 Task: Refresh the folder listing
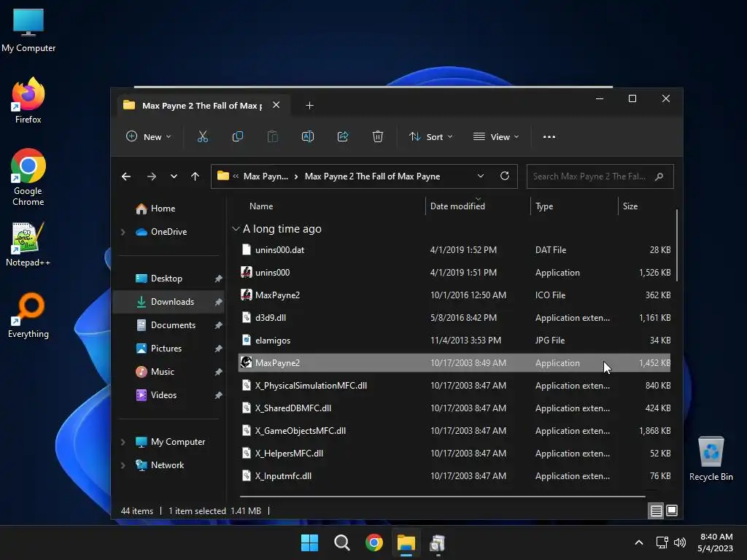[x=505, y=176]
